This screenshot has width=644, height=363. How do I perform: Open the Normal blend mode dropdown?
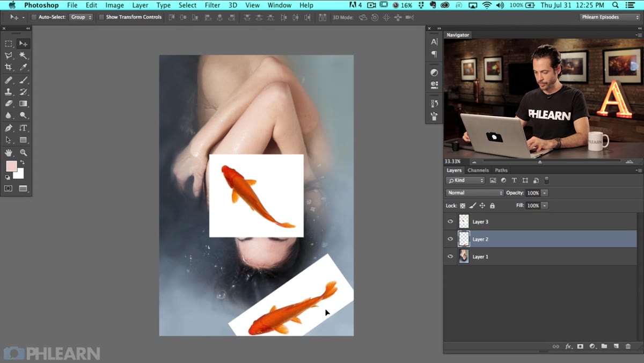coord(474,193)
